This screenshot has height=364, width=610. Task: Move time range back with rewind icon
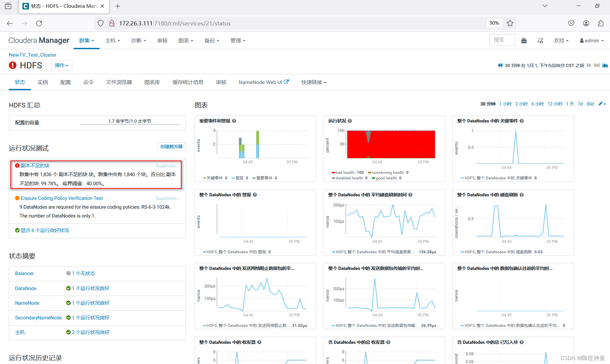[500, 65]
